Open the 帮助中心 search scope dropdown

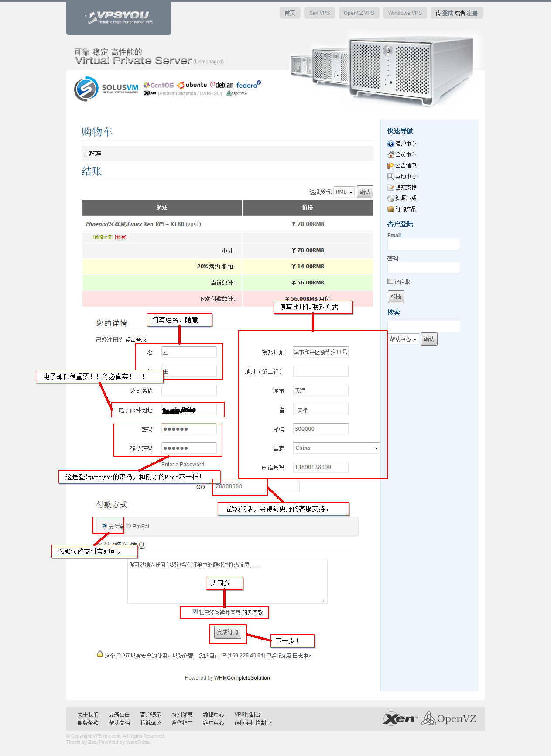(x=404, y=339)
